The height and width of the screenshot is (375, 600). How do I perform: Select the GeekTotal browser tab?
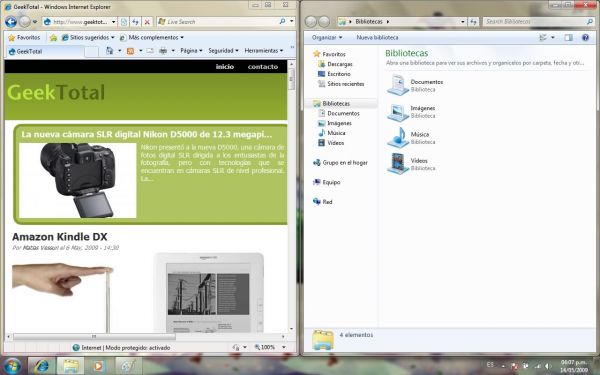[45, 51]
